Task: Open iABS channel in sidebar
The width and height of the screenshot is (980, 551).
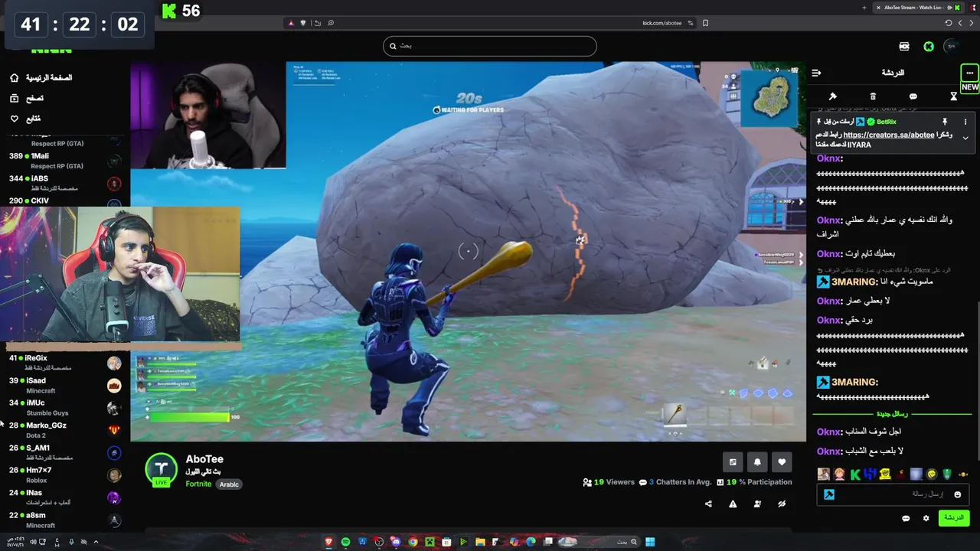Action: click(x=65, y=183)
